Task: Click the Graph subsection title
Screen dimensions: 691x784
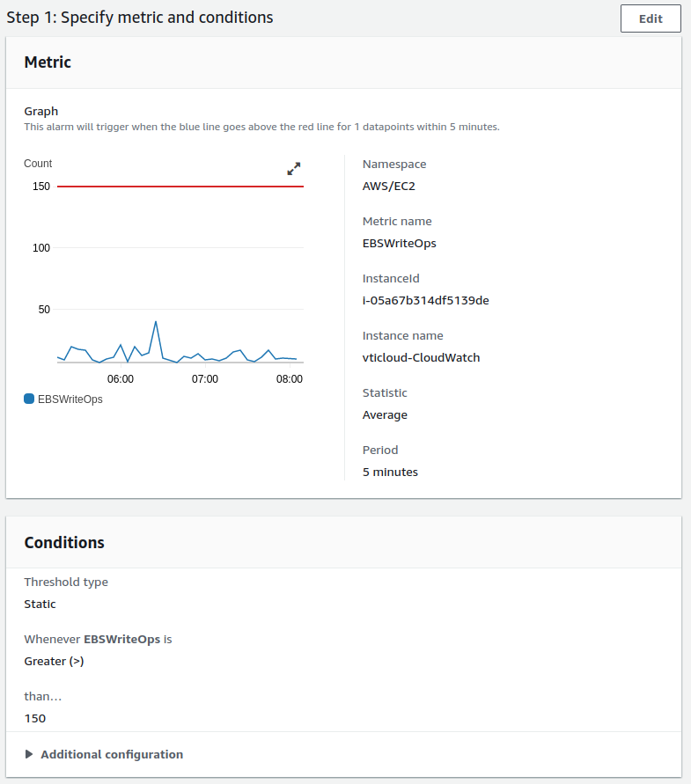Action: tap(41, 111)
